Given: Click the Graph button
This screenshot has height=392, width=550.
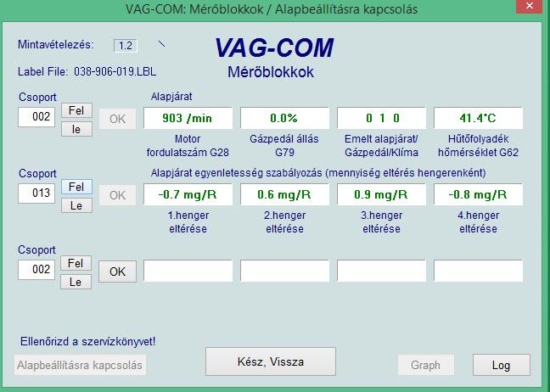Looking at the screenshot, I should click(x=425, y=365).
